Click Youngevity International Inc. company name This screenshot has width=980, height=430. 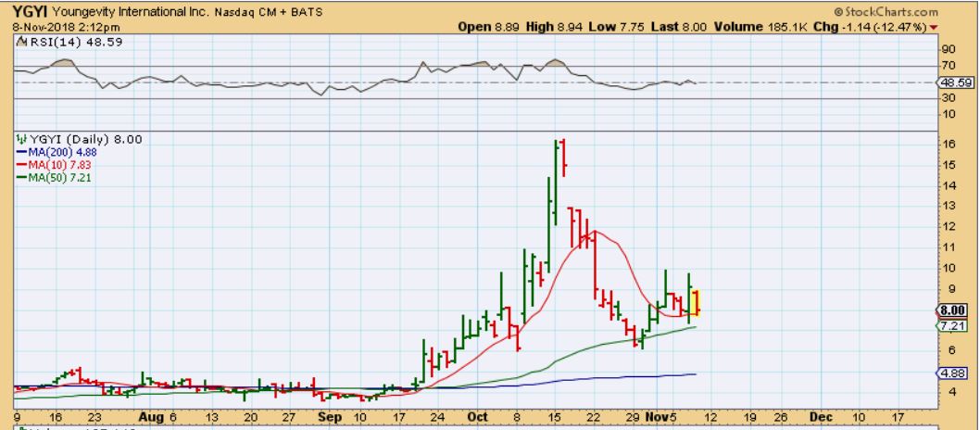click(132, 12)
